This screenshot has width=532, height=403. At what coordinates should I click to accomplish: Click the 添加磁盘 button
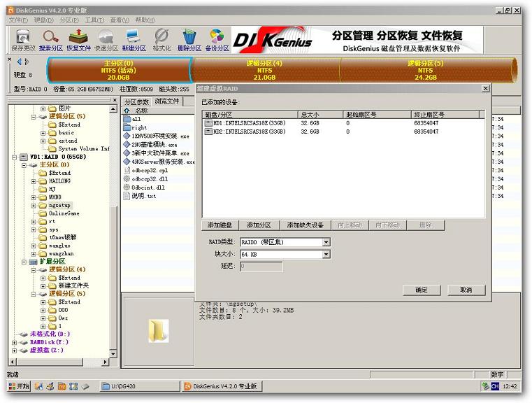tap(220, 225)
